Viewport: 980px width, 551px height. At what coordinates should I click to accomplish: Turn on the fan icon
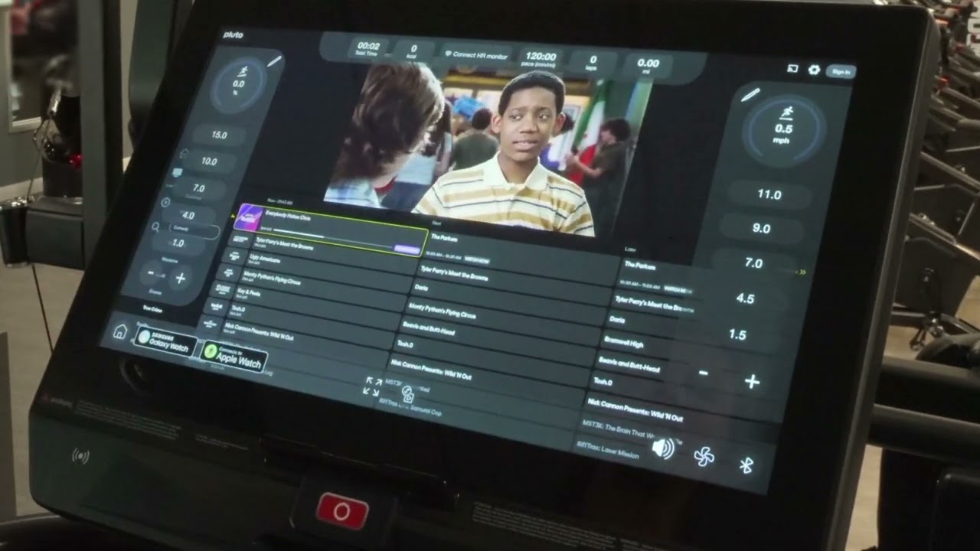click(704, 456)
